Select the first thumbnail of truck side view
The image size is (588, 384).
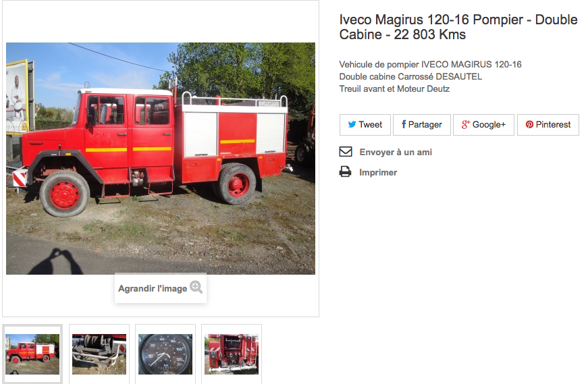[x=32, y=354]
